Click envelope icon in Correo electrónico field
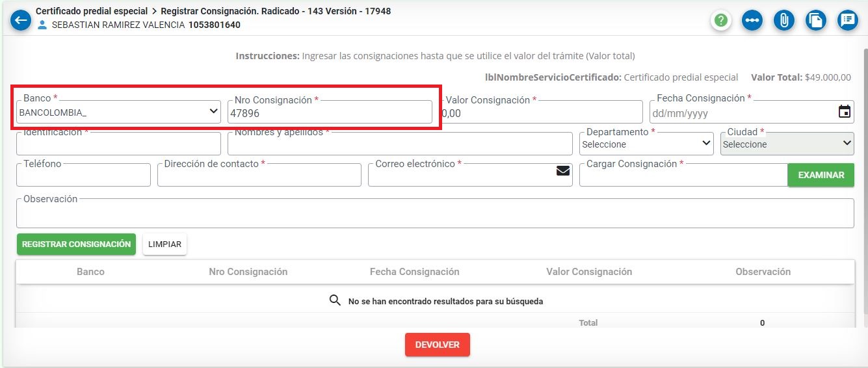 click(562, 171)
